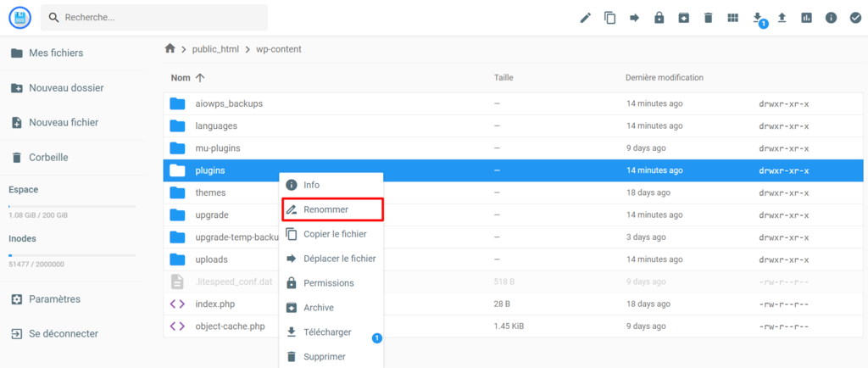Image resolution: width=868 pixels, height=368 pixels.
Task: Select the mu-plugins folder name
Action: (218, 148)
